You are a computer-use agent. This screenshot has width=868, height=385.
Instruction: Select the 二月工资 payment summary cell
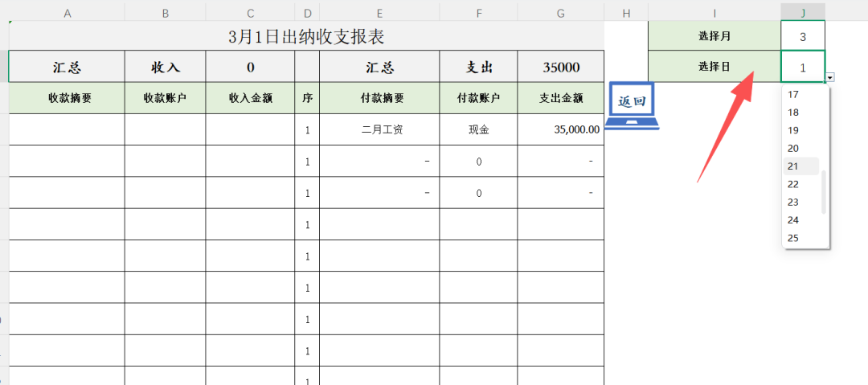tap(379, 129)
